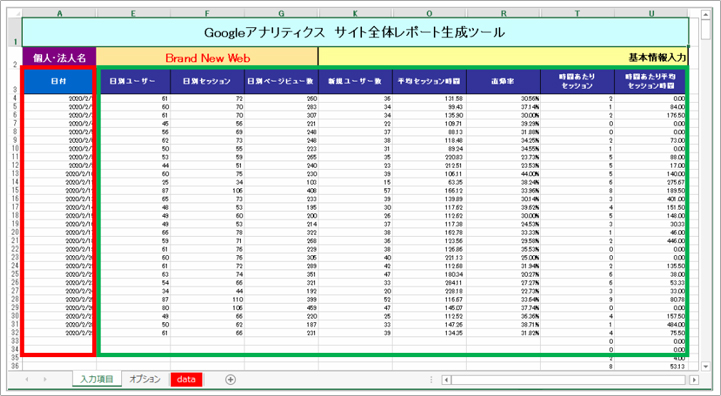Select 平均セッション時間 value 131.58 in row 4
This screenshot has height=396, width=721.
[x=429, y=98]
